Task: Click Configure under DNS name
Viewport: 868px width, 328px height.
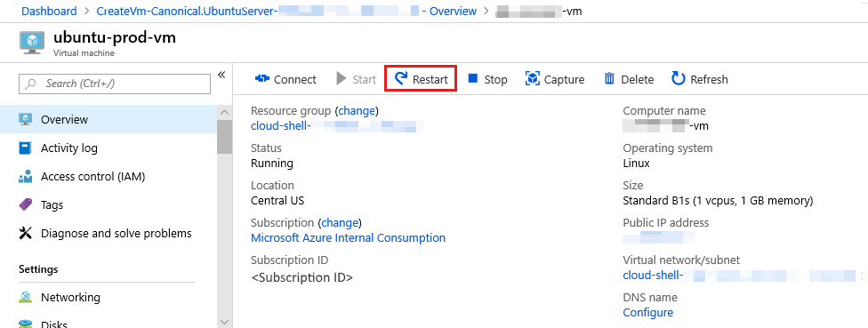Action: click(x=648, y=313)
